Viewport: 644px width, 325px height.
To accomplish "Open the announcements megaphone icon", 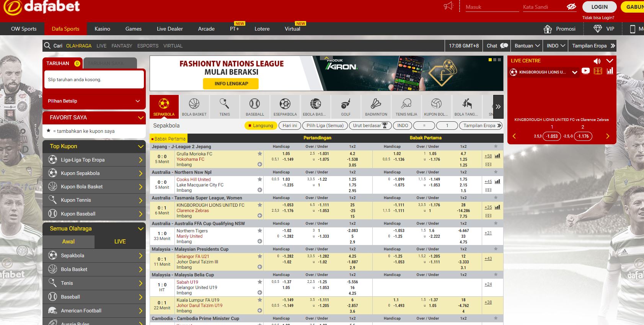I will pyautogui.click(x=448, y=6).
